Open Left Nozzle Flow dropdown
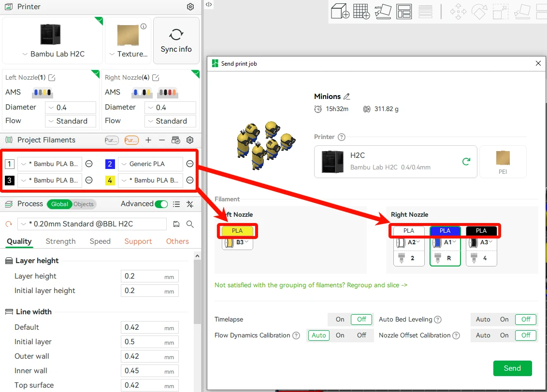The height and width of the screenshot is (392, 547). 71,121
